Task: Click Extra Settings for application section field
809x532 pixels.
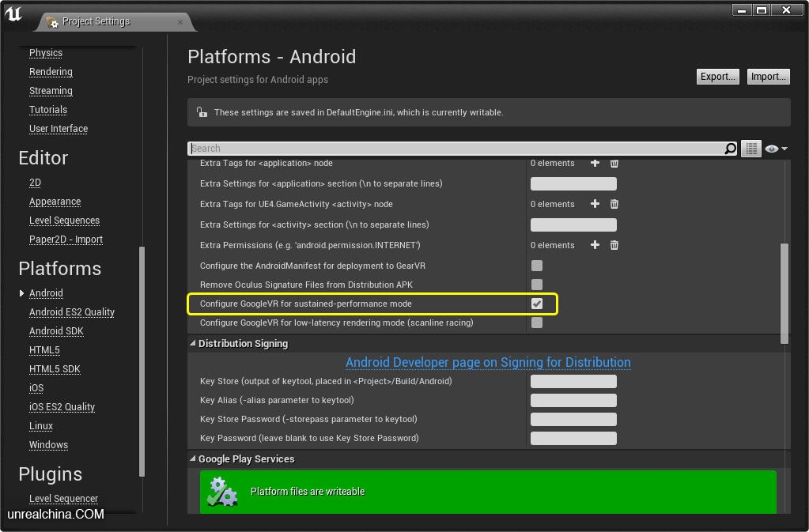Action: [573, 183]
